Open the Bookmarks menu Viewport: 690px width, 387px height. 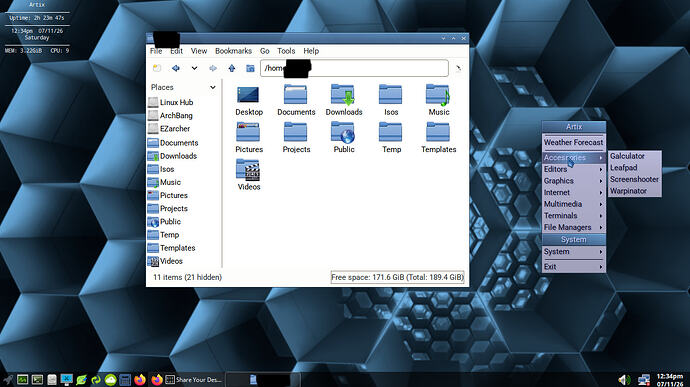click(233, 51)
